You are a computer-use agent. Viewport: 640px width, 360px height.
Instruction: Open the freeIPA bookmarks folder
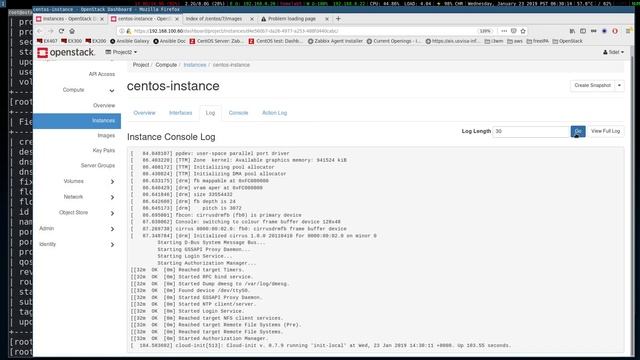(538, 41)
